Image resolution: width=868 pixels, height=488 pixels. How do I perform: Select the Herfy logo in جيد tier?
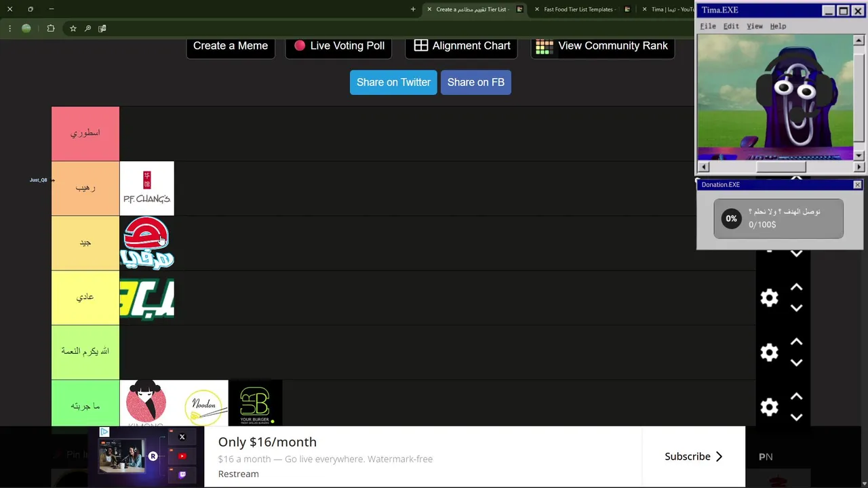(x=146, y=243)
